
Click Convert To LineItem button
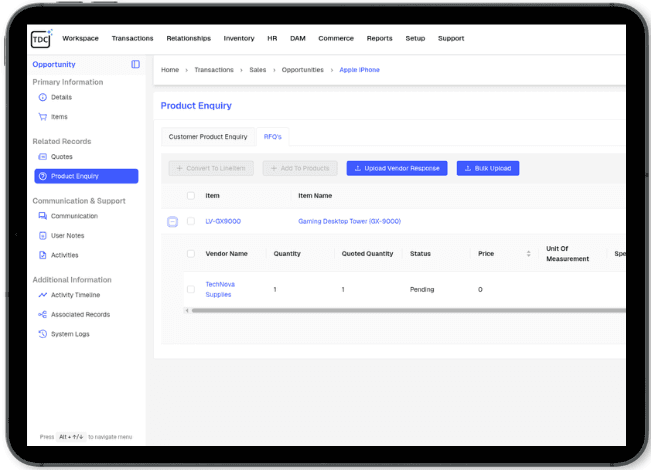211,168
